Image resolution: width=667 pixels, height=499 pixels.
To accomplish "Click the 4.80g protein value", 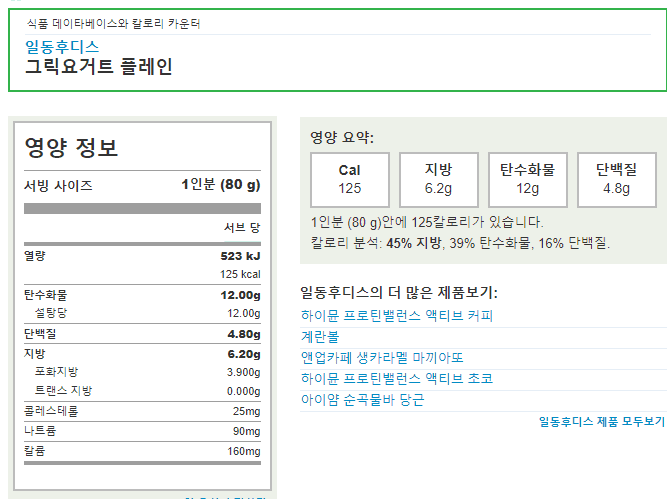I will (x=244, y=334).
